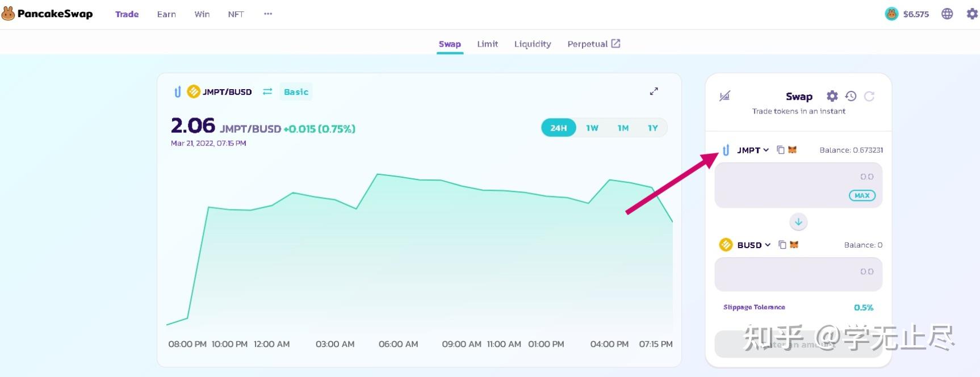Expand the chart to full screen
This screenshot has height=377, width=980.
pyautogui.click(x=654, y=91)
